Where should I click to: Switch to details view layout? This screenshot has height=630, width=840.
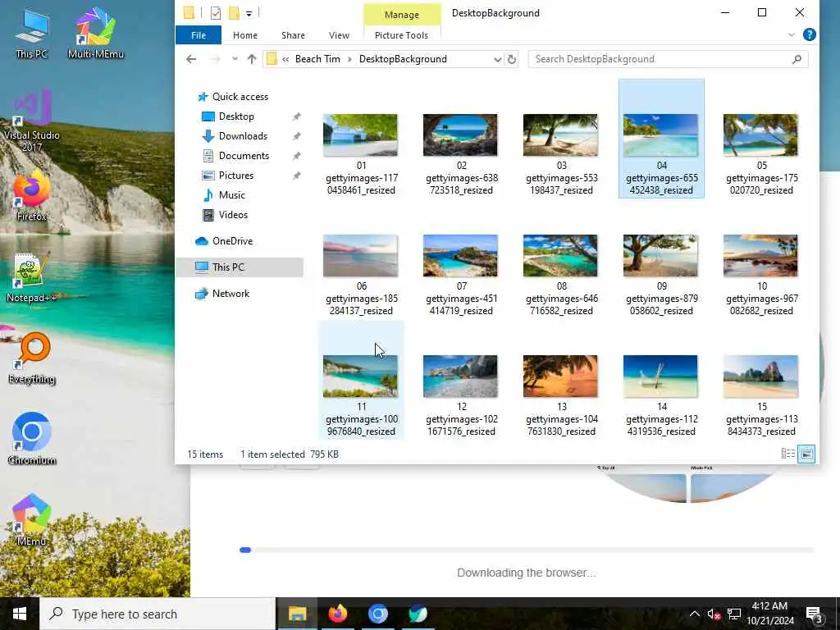pos(788,454)
